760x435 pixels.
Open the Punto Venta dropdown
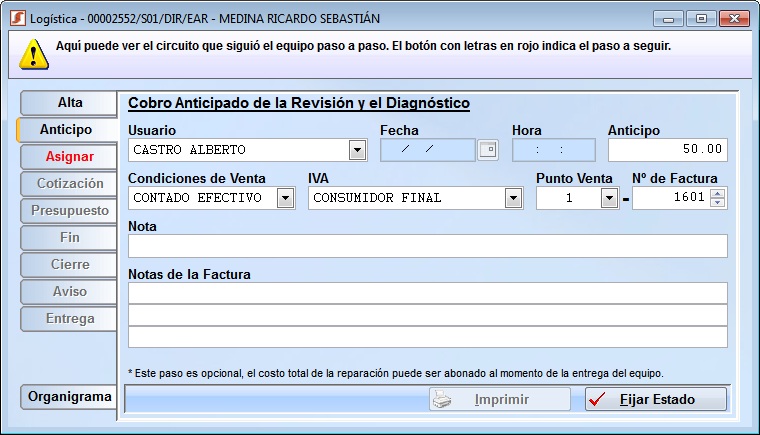609,198
